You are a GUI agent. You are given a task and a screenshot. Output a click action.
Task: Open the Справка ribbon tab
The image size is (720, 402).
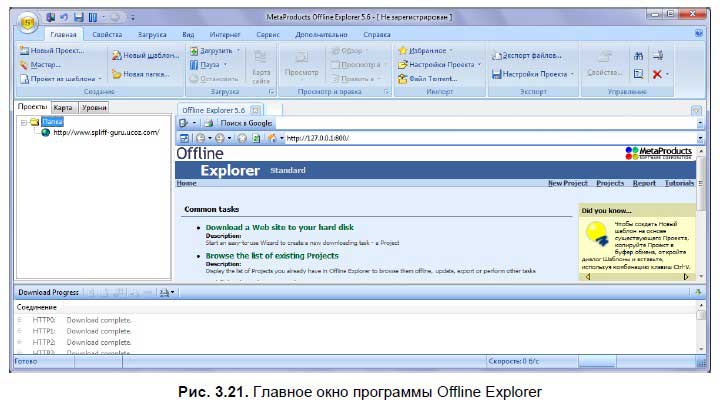tap(377, 34)
